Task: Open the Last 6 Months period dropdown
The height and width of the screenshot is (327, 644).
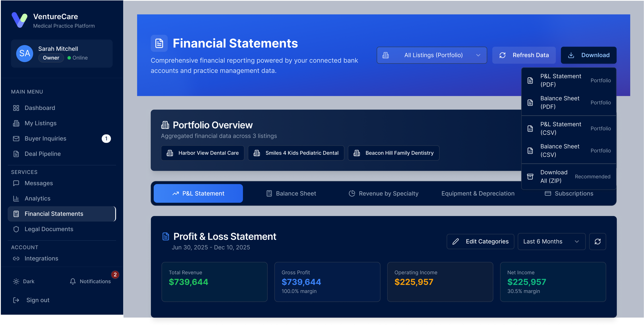Action: click(x=551, y=241)
